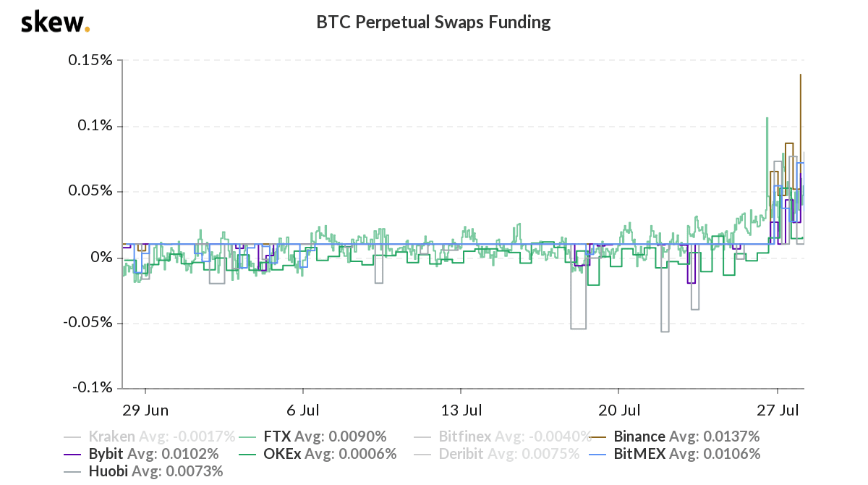Screen dimensions: 868x485
Task: Click the chart title BTC Perpetual Swaps Funding
Action: point(433,22)
